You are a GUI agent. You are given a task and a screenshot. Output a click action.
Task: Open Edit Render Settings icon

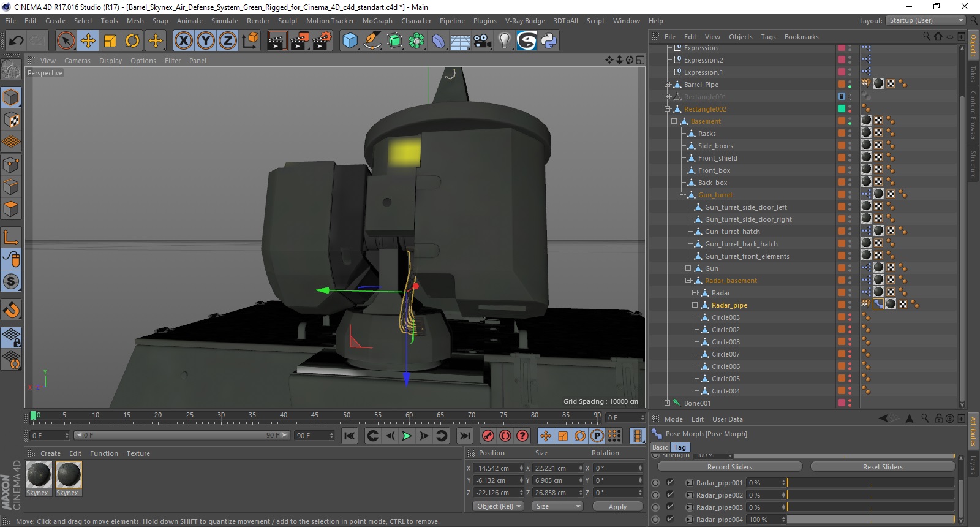[x=322, y=41]
